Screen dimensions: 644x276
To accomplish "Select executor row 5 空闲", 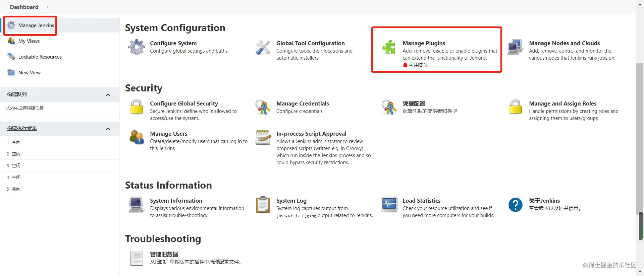I will (60, 189).
